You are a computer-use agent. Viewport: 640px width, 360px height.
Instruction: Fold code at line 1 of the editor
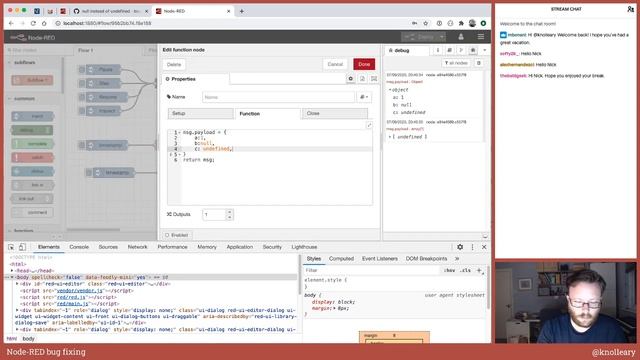click(180, 132)
